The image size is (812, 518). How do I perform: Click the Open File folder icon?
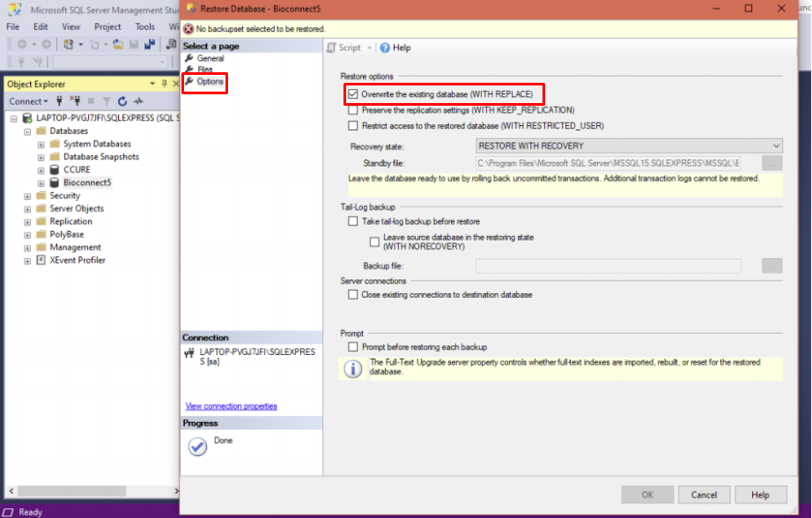coord(118,45)
